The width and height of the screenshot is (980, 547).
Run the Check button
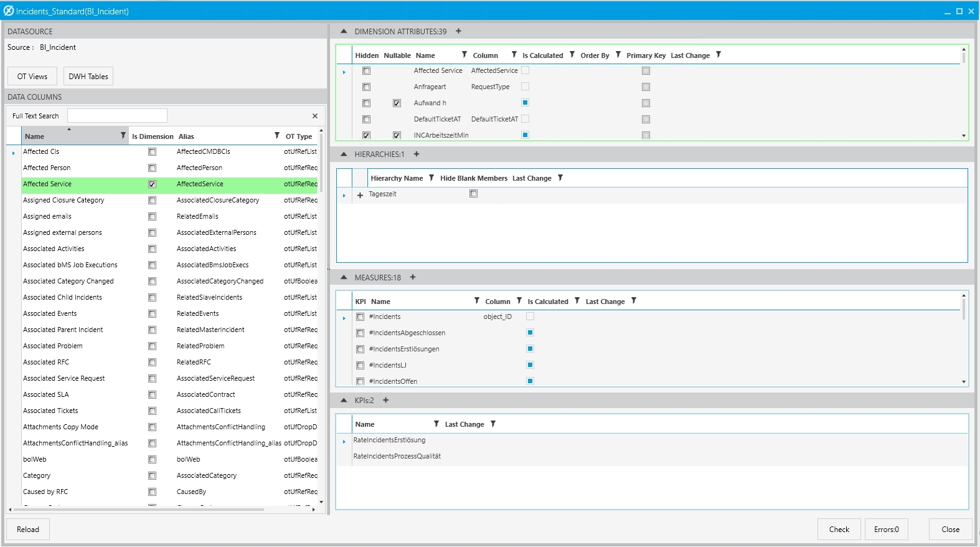click(839, 529)
